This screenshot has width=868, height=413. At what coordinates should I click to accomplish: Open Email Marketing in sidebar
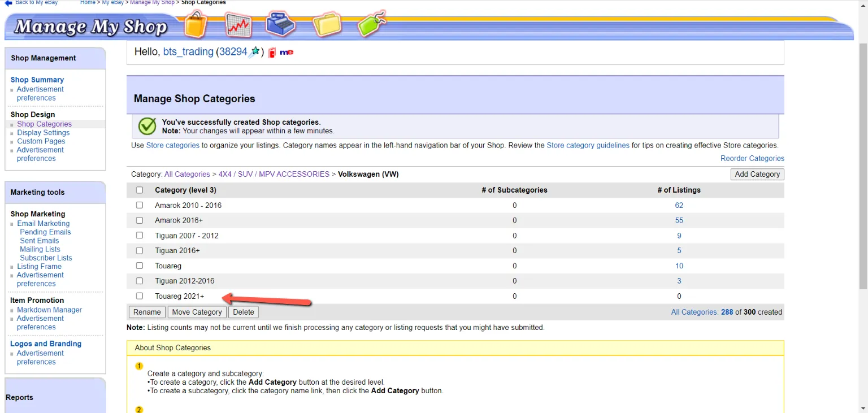coord(44,224)
